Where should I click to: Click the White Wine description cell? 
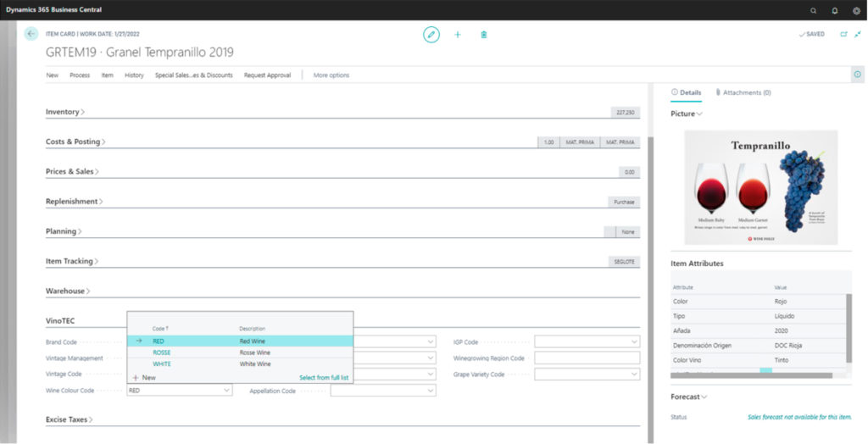coord(255,364)
